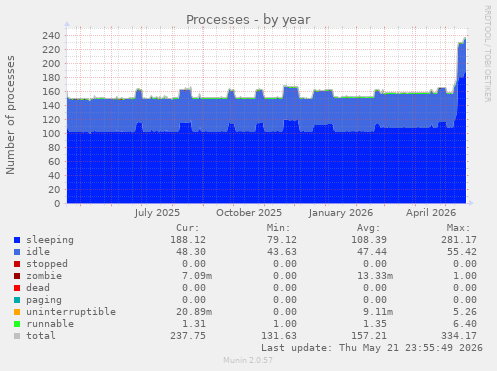Click the sleeping minimum value 79.12

click(x=282, y=240)
